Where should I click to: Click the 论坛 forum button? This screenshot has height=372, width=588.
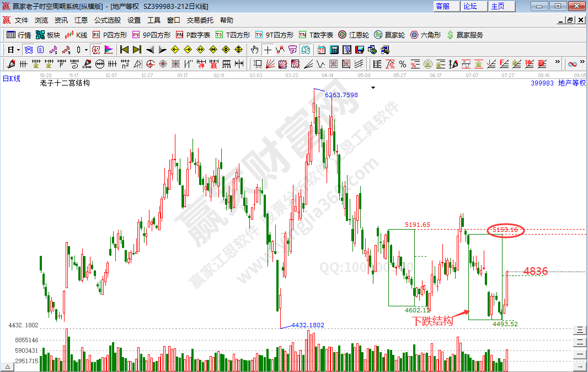tap(470, 6)
